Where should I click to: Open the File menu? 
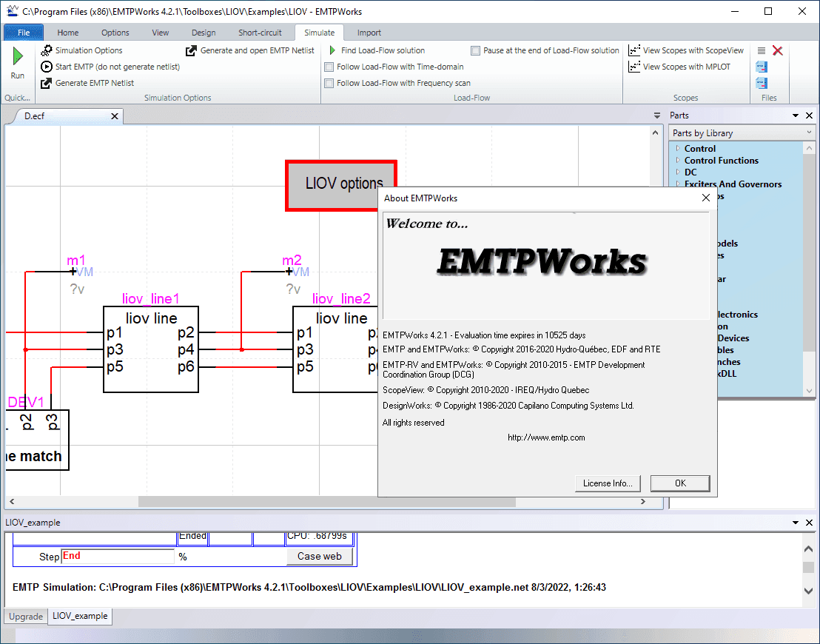tap(24, 33)
